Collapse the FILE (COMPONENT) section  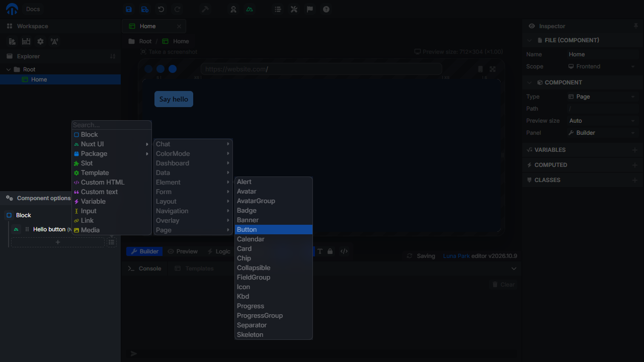coord(529,40)
